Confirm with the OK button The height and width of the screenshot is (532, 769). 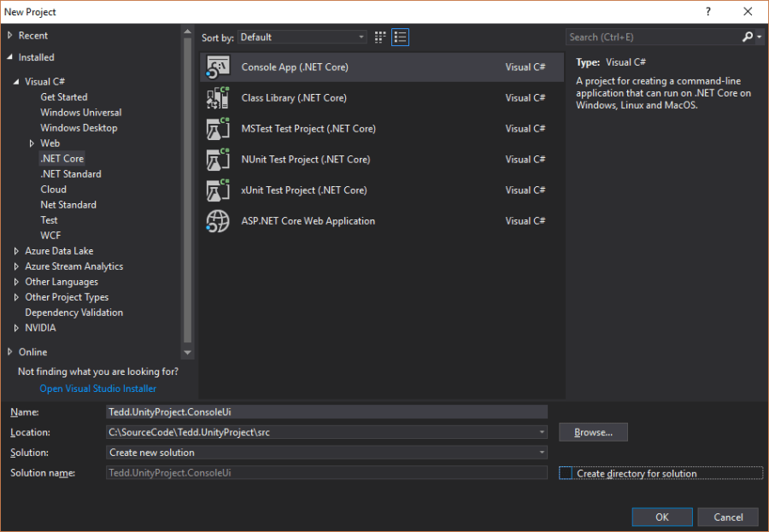coord(662,517)
